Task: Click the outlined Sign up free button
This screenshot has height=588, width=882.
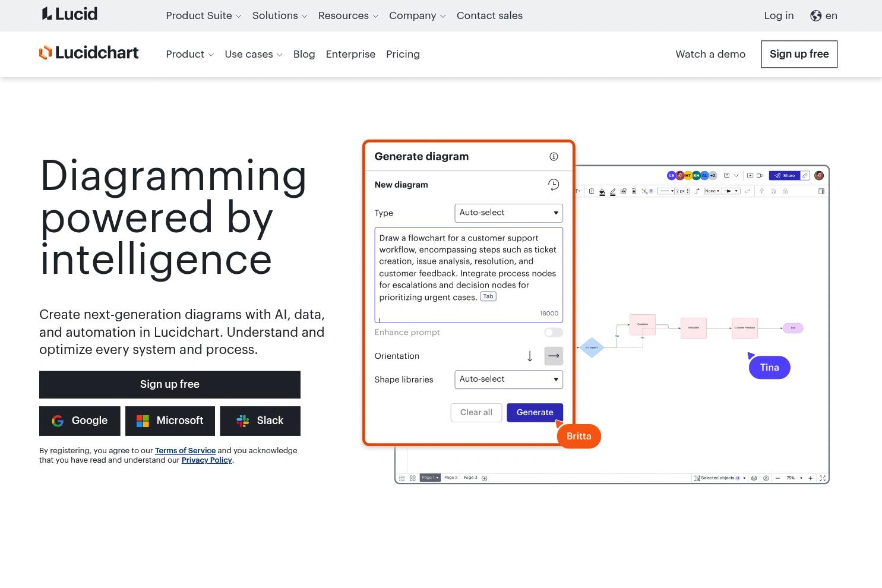Action: (799, 54)
